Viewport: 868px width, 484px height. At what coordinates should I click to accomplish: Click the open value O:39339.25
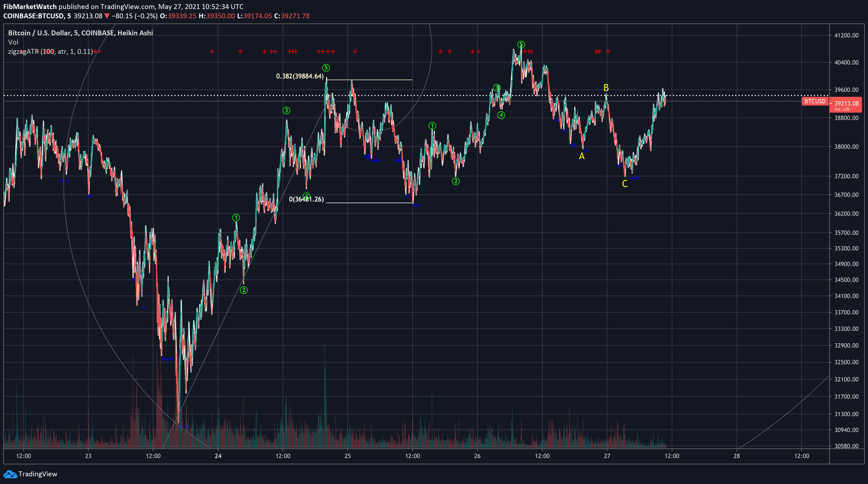[x=178, y=16]
